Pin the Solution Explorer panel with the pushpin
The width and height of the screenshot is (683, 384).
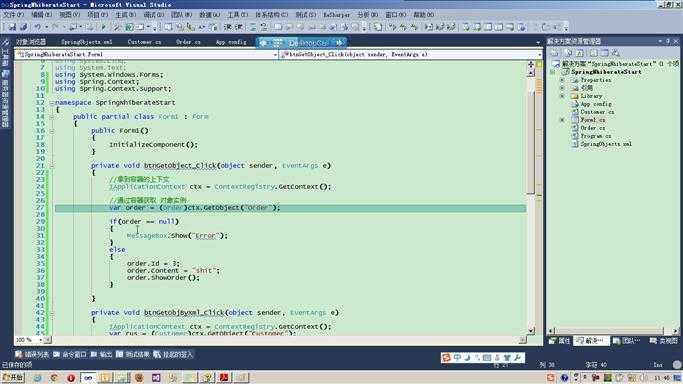[x=668, y=41]
